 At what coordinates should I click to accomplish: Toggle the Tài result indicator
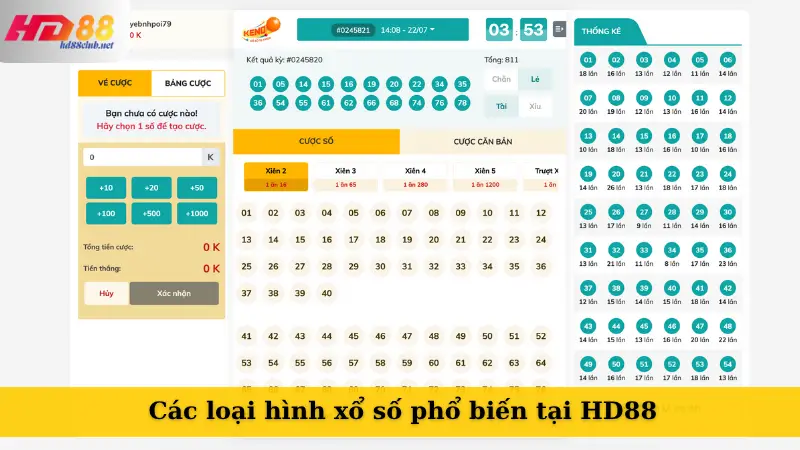point(501,106)
